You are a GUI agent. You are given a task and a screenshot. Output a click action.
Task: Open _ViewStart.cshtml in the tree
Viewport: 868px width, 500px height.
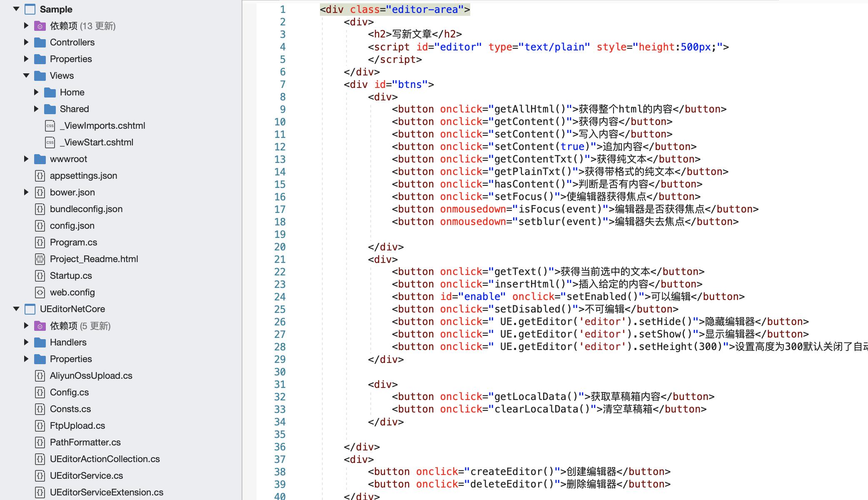tap(97, 142)
